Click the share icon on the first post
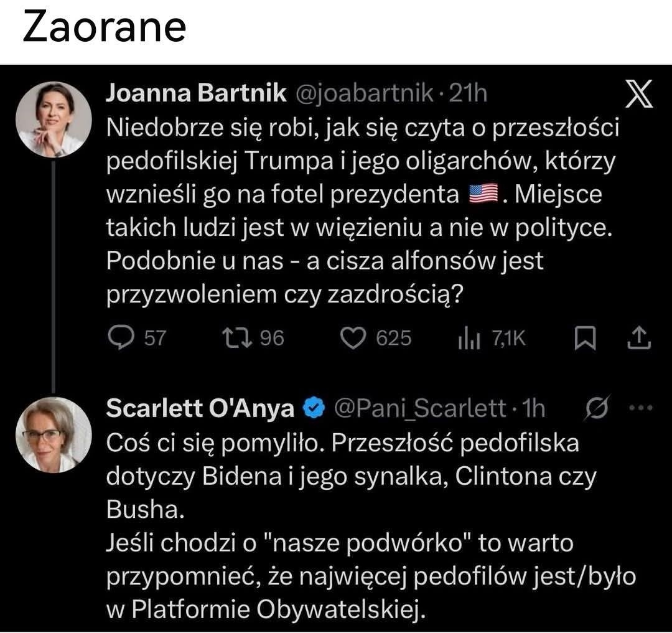This screenshot has width=672, height=633. point(640,337)
